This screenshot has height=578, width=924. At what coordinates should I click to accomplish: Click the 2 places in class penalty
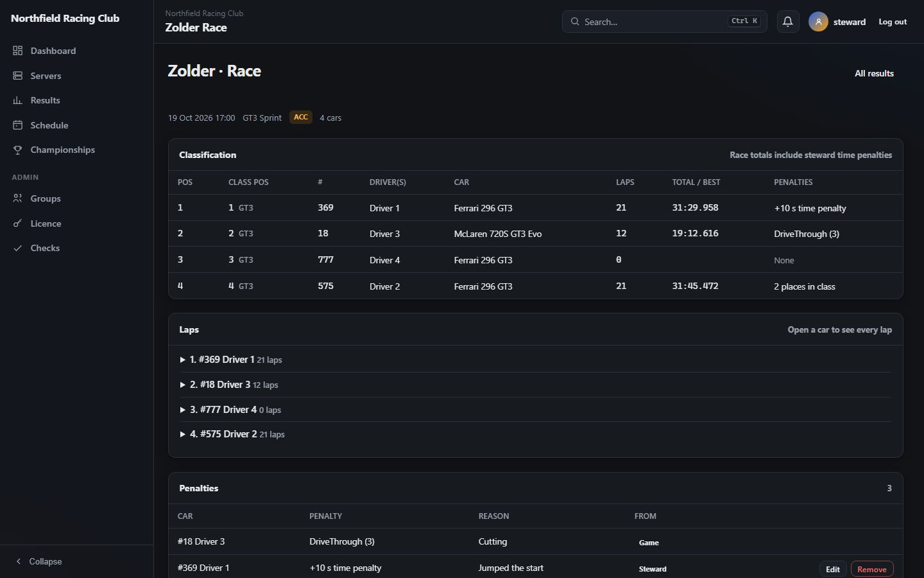click(805, 286)
